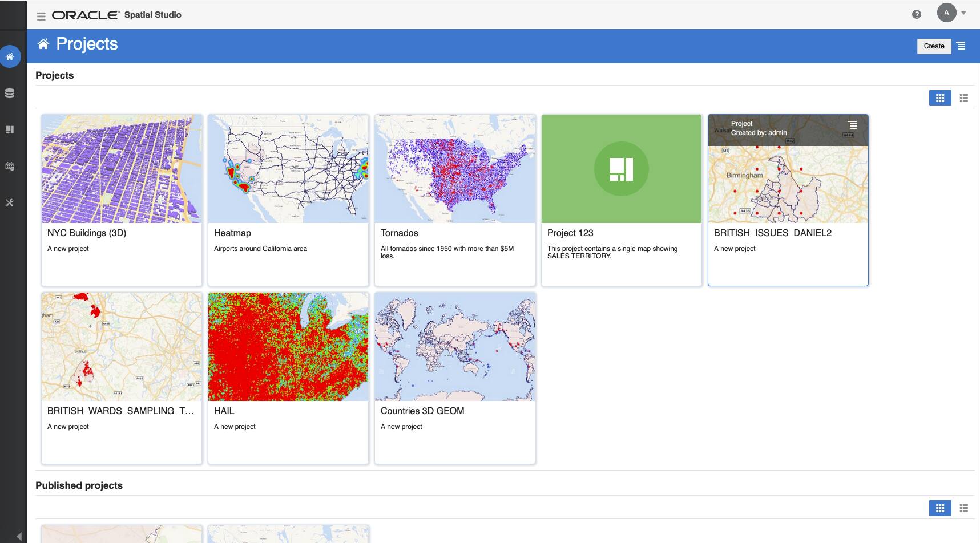Open the Tornados project

pyautogui.click(x=454, y=168)
